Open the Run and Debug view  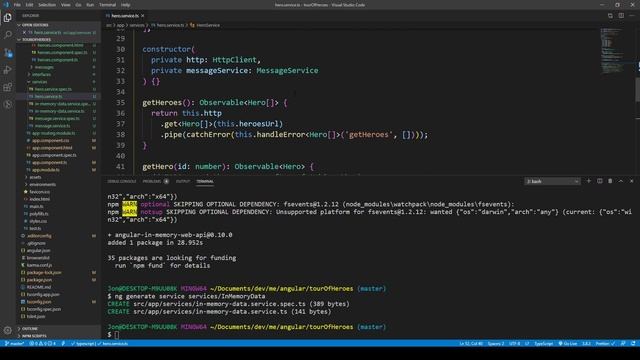point(8,70)
